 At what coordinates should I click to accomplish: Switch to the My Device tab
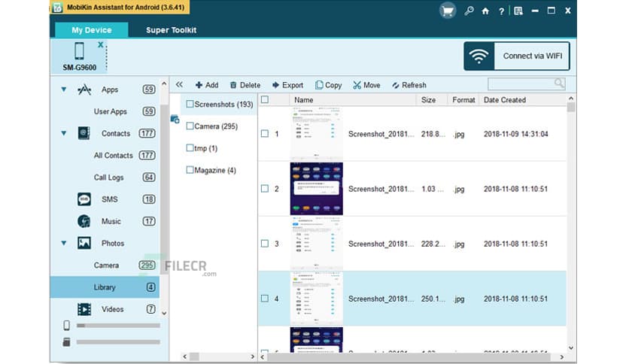coord(92,30)
